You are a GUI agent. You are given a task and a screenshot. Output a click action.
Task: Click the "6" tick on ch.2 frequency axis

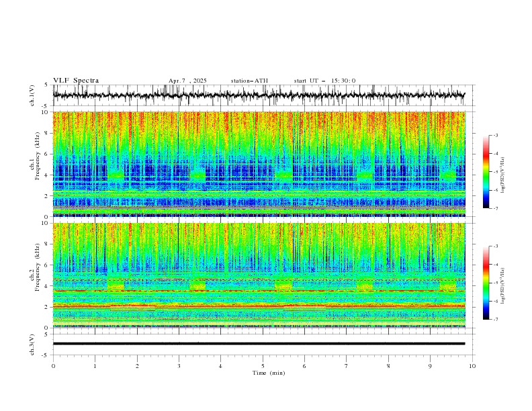tap(46, 265)
